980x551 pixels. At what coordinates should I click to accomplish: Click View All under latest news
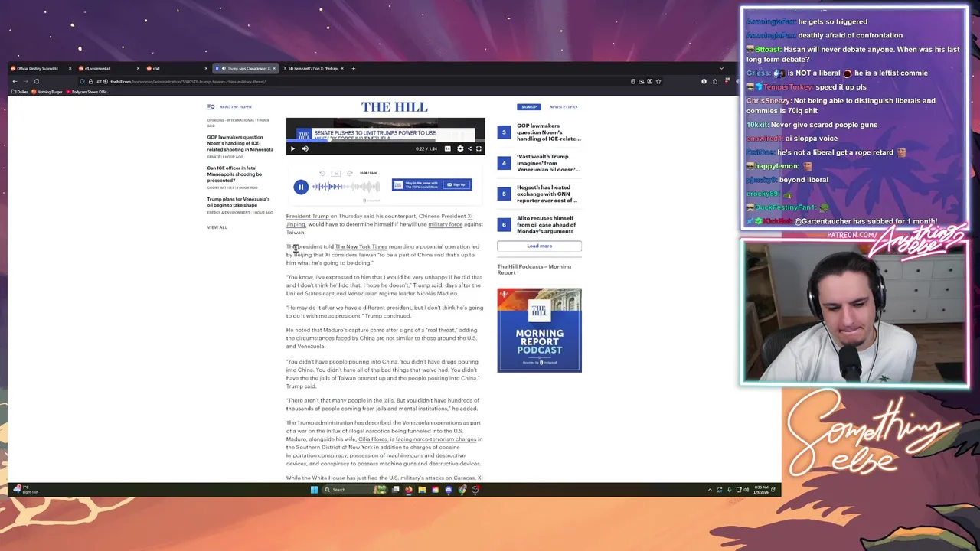point(217,227)
